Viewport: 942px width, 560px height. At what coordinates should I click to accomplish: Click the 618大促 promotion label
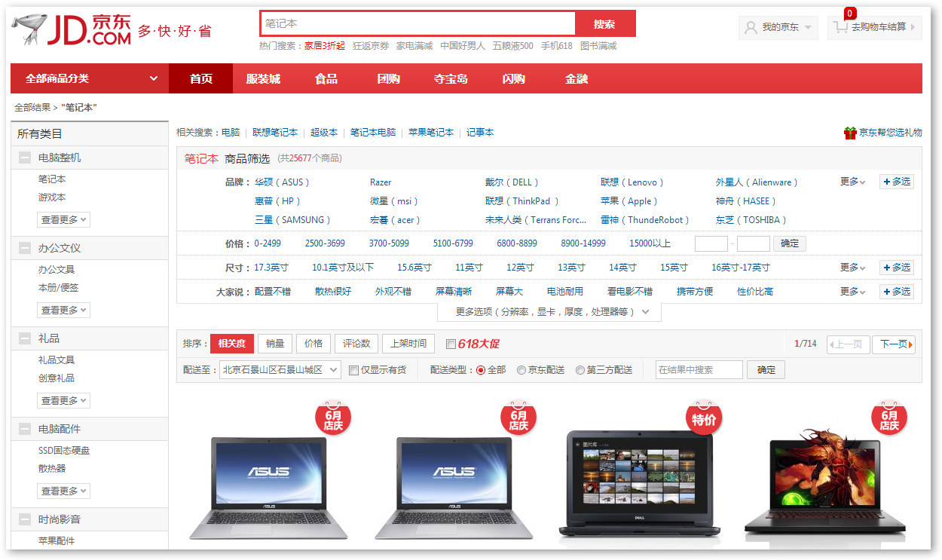tap(479, 344)
